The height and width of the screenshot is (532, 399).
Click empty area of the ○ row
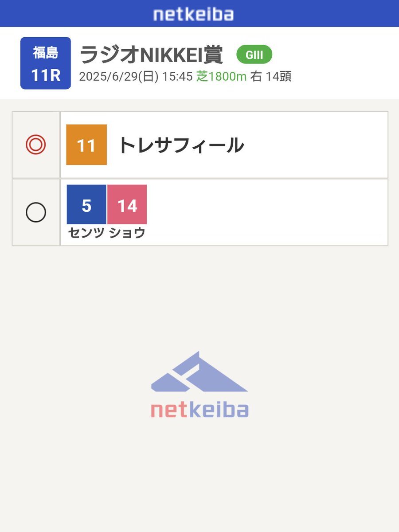(x=266, y=212)
